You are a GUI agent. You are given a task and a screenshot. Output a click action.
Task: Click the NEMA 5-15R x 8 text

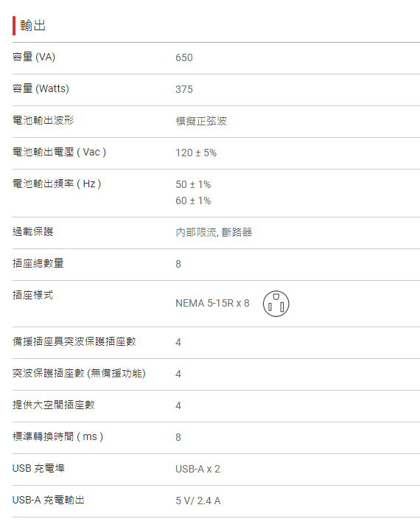(x=212, y=303)
